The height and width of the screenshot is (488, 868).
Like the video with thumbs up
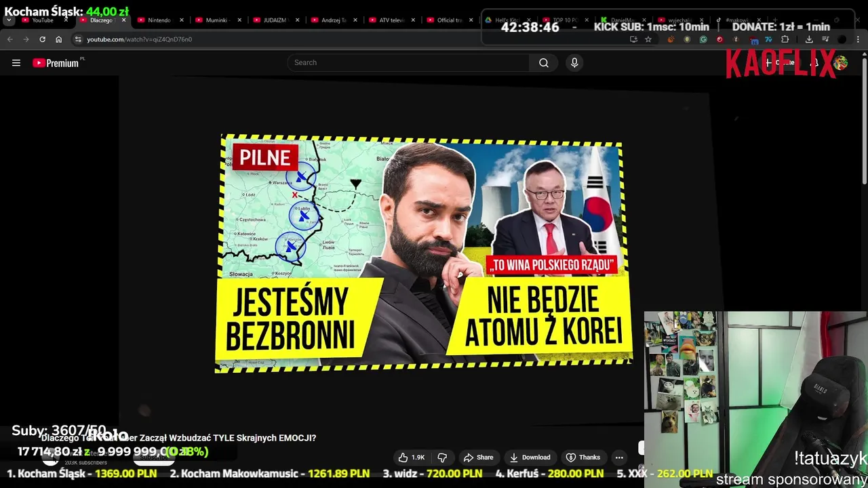(x=412, y=457)
